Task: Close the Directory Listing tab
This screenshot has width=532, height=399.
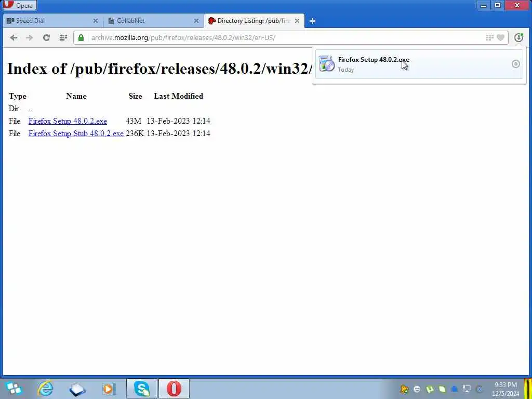Action: pos(297,21)
